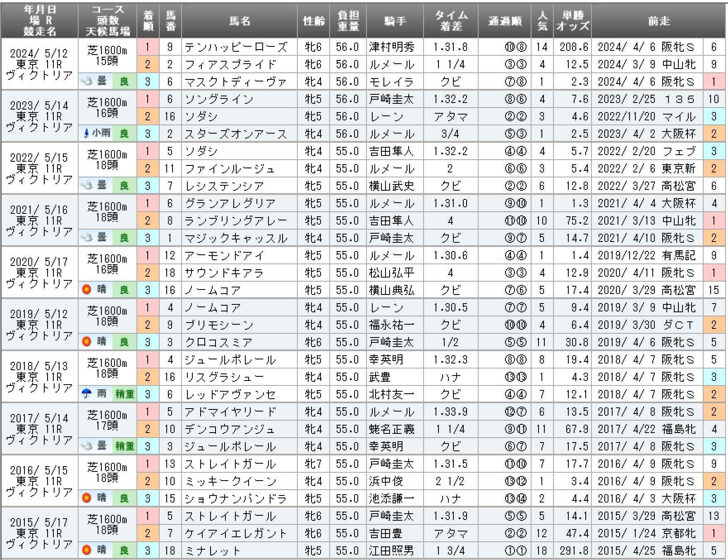
Task: Select horse name クロコスミア
Action: (219, 342)
